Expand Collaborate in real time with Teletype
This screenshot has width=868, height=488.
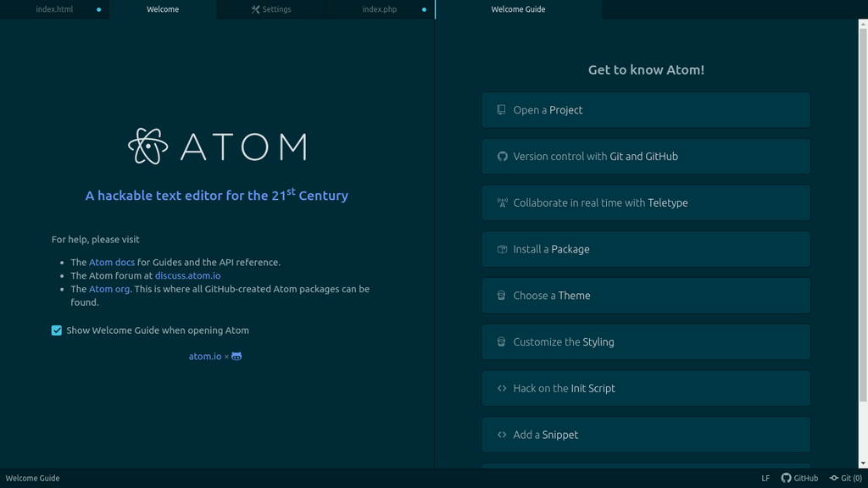pos(646,203)
